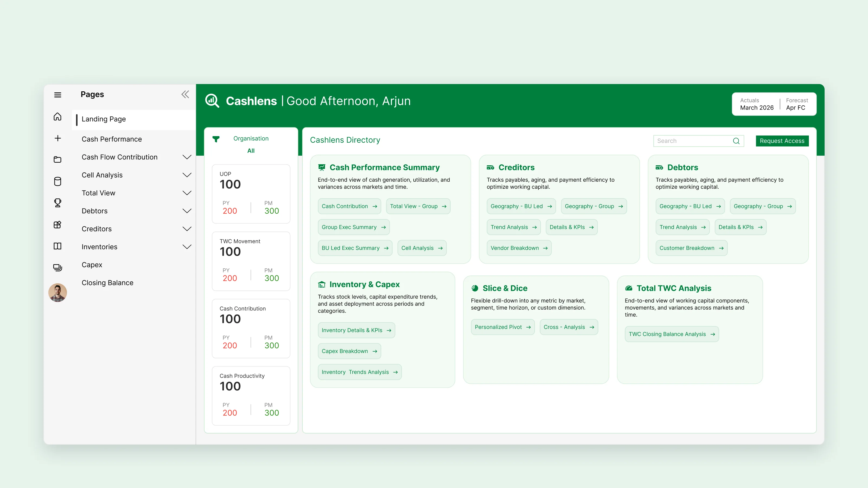Click the Forecast Apr FC selector
The width and height of the screenshot is (868, 488).
(797, 104)
